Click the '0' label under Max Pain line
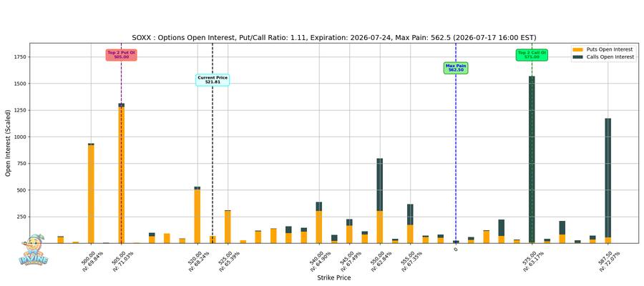This screenshot has height=286, width=644. pyautogui.click(x=456, y=249)
